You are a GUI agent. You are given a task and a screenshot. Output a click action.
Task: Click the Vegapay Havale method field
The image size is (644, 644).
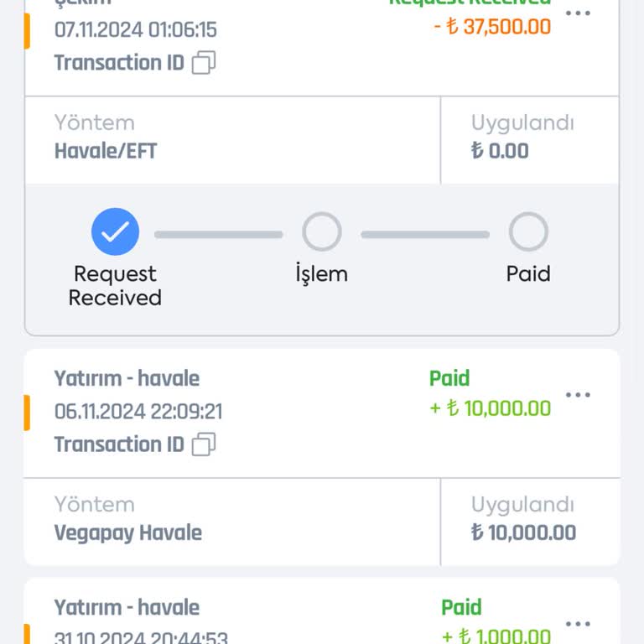128,532
